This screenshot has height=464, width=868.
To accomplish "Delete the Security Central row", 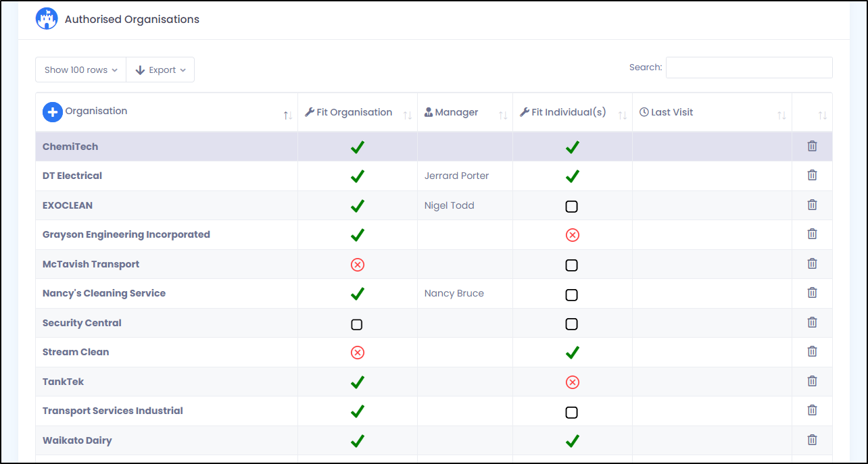I will tap(812, 322).
